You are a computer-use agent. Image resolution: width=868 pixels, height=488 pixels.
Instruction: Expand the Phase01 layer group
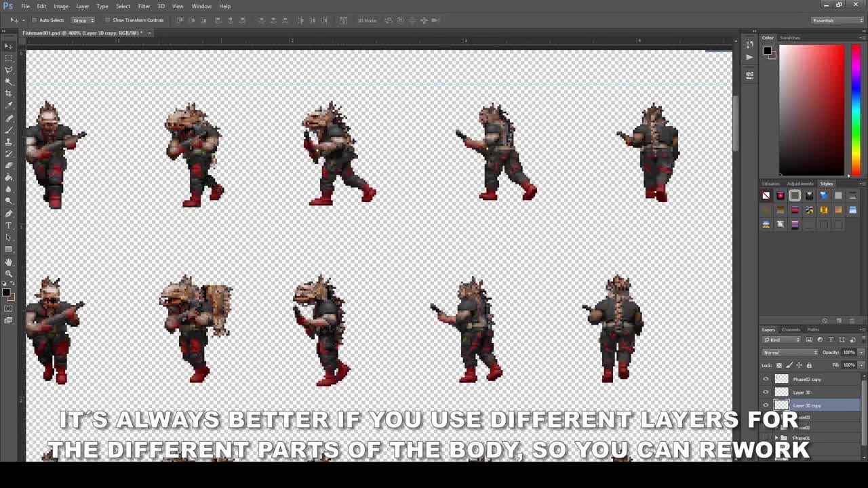point(777,438)
